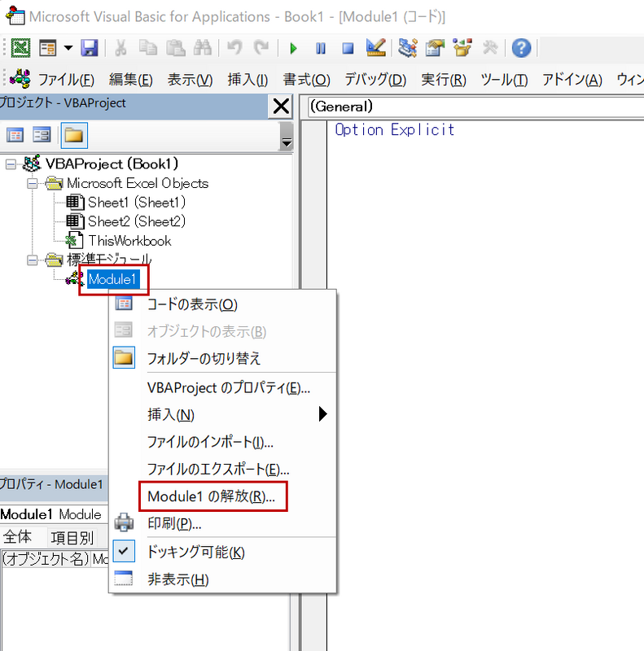Click the Redo arrow icon

click(x=261, y=48)
